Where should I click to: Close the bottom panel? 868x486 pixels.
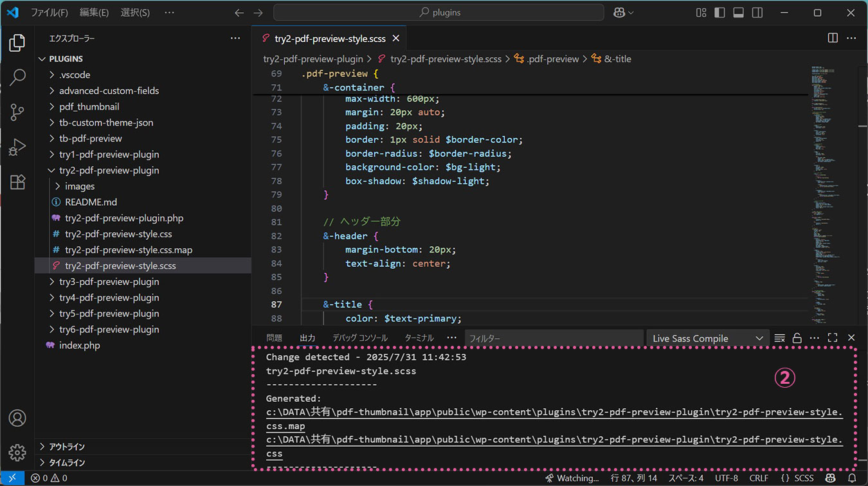(851, 338)
